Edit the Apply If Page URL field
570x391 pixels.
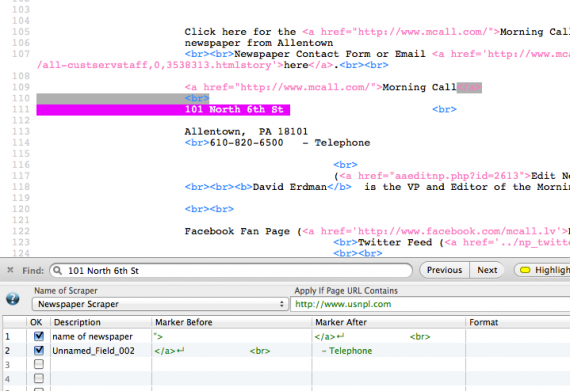(430, 304)
